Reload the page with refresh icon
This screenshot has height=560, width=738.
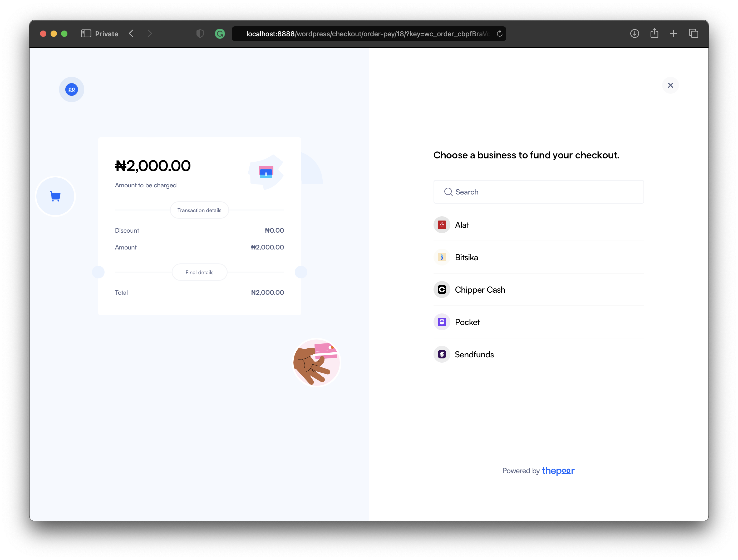pos(499,34)
